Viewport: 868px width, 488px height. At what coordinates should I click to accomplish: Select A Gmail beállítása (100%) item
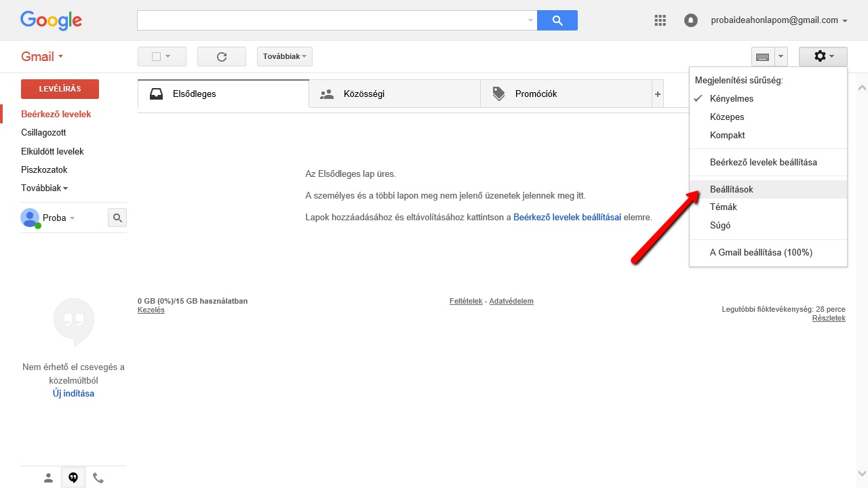[768, 252]
